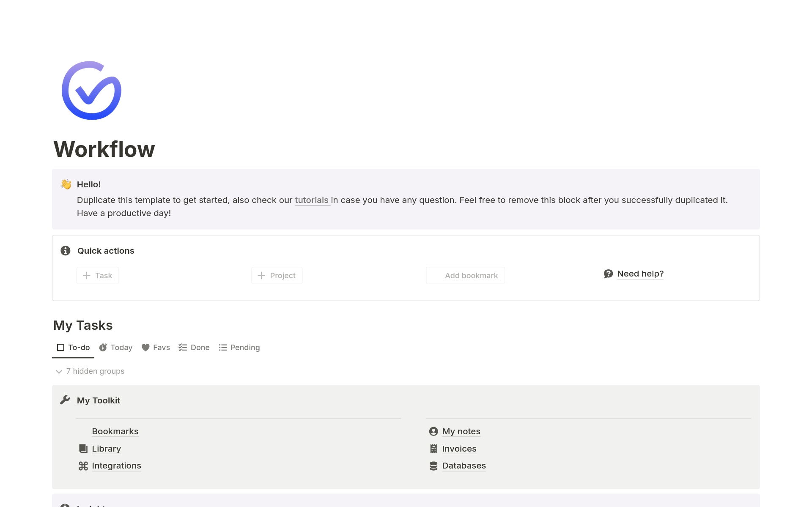This screenshot has height=507, width=812.
Task: Open the Invoices page link
Action: click(x=459, y=449)
